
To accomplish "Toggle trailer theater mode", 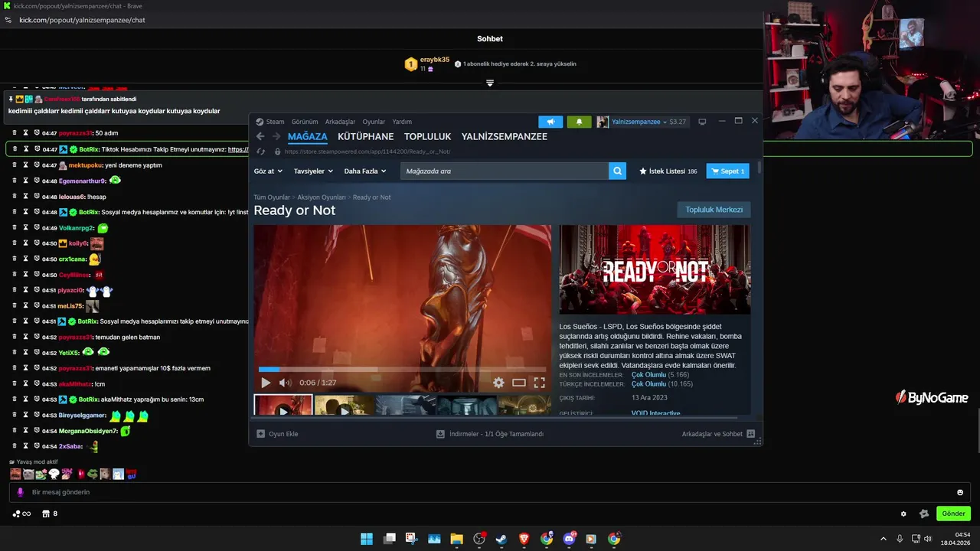I will (519, 383).
